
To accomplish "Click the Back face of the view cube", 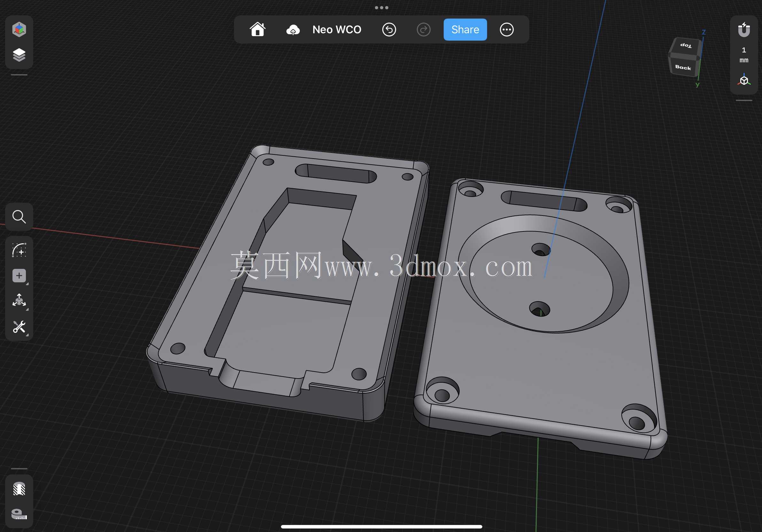I will tap(683, 67).
